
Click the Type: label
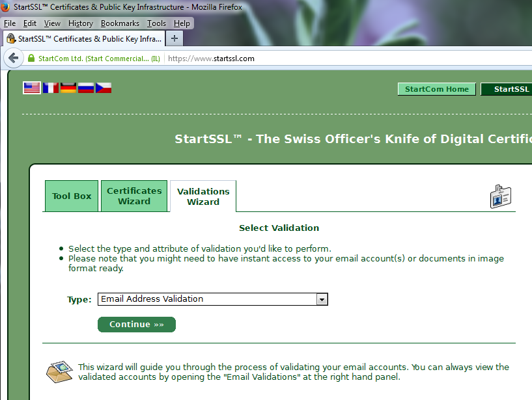(x=79, y=300)
